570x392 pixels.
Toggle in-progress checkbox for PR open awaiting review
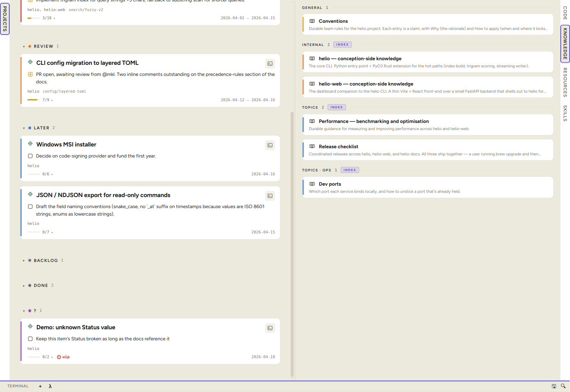click(x=30, y=74)
